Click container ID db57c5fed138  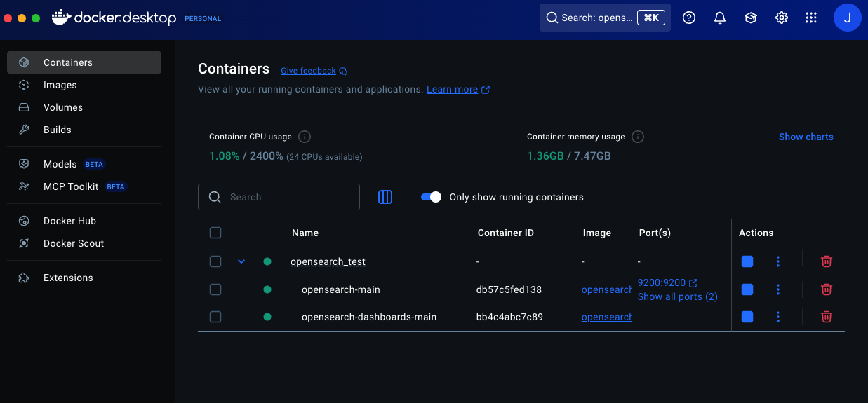tap(509, 289)
